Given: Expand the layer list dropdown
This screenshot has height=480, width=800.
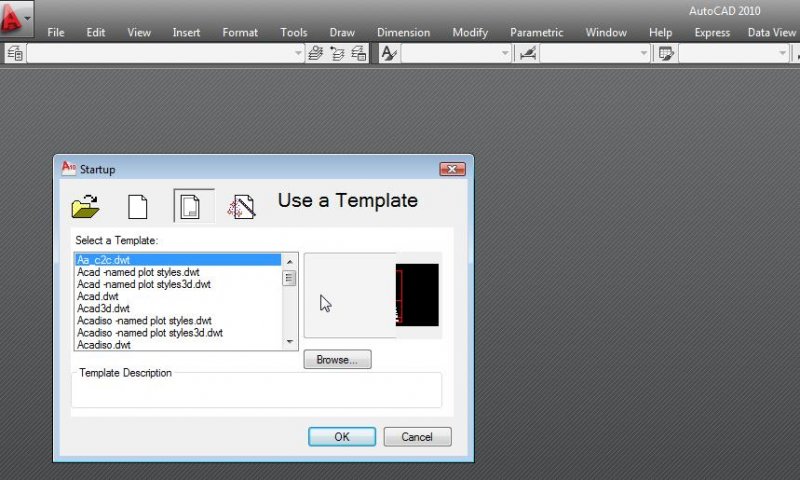Looking at the screenshot, I should coord(298,53).
